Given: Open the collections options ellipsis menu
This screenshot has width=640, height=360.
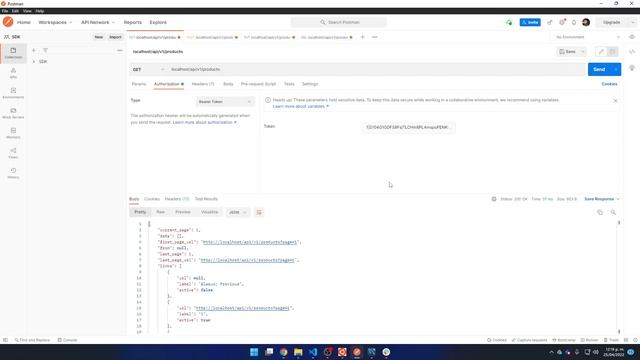Looking at the screenshot, I should pyautogui.click(x=120, y=50).
